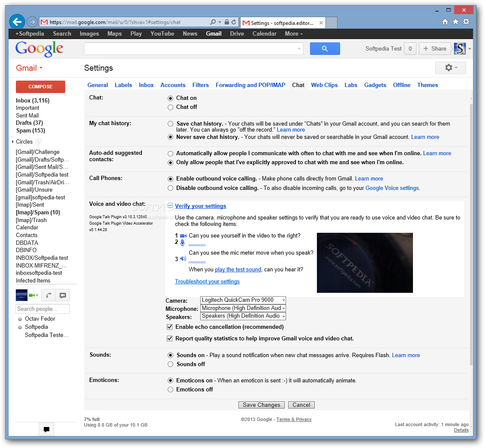Toggle Report quality statistics checkbox
Viewport: 485px width, 448px height.
coord(169,339)
